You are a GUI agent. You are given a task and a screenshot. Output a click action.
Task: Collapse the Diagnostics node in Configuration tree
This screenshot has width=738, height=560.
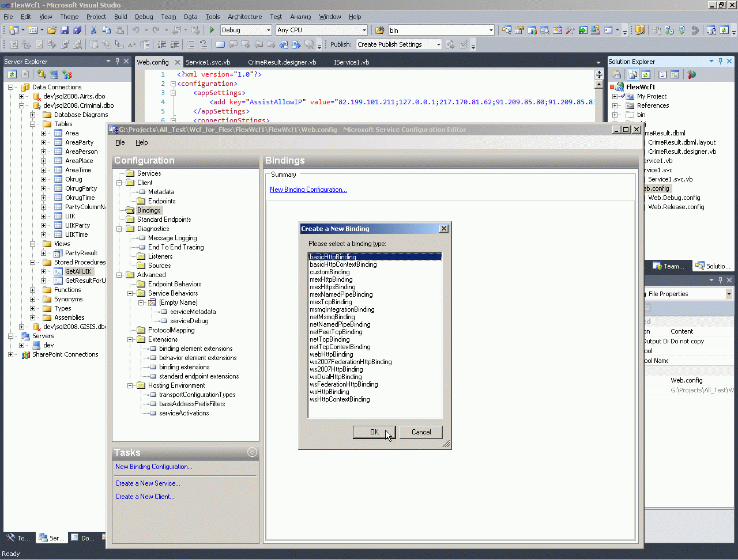point(119,229)
